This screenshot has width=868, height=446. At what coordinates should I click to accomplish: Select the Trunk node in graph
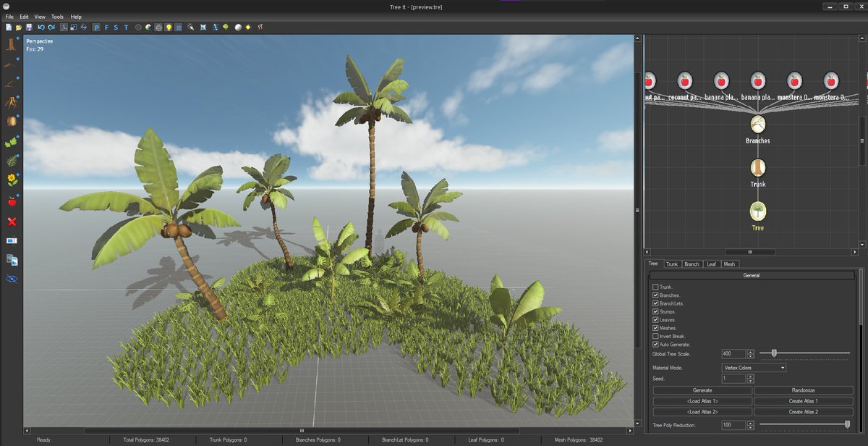[757, 168]
